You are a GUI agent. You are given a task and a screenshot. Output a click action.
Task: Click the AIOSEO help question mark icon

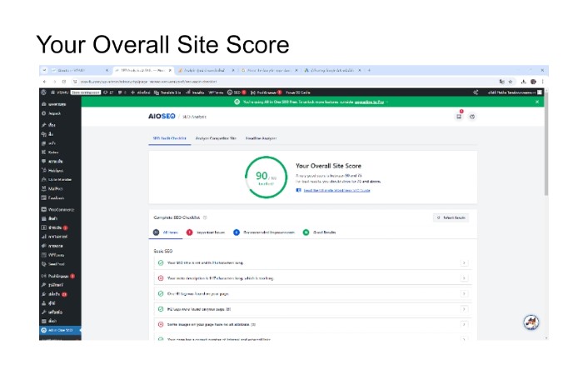[x=471, y=117]
